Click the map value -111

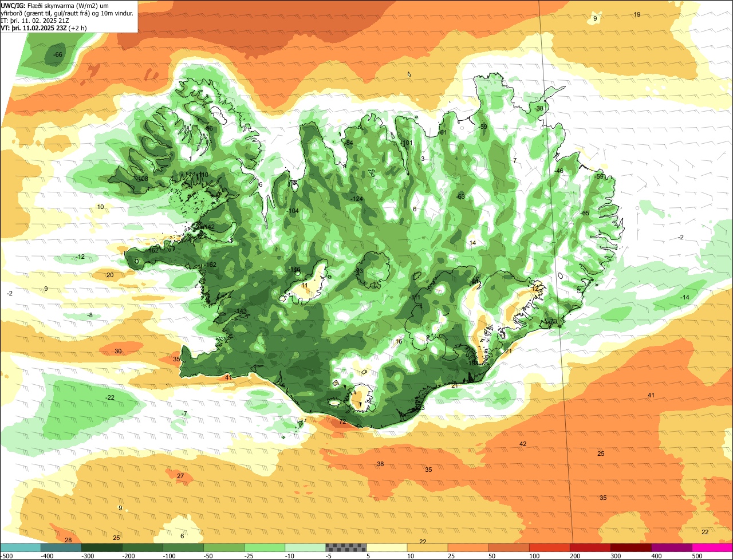point(415,298)
